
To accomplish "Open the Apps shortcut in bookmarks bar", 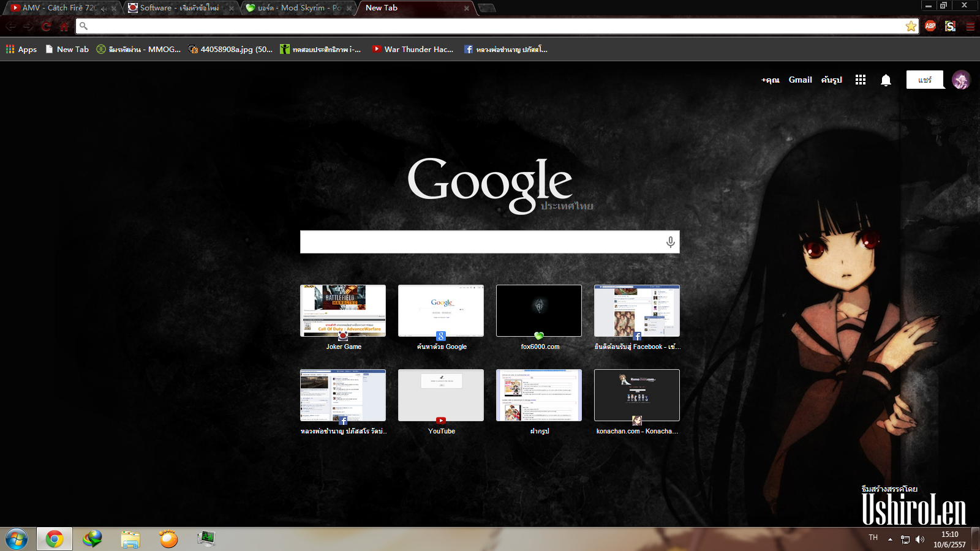I will (x=21, y=50).
